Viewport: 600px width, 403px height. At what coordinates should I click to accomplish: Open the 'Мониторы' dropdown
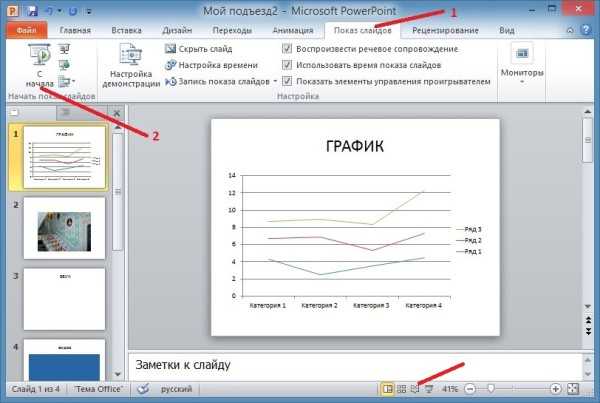pos(522,66)
